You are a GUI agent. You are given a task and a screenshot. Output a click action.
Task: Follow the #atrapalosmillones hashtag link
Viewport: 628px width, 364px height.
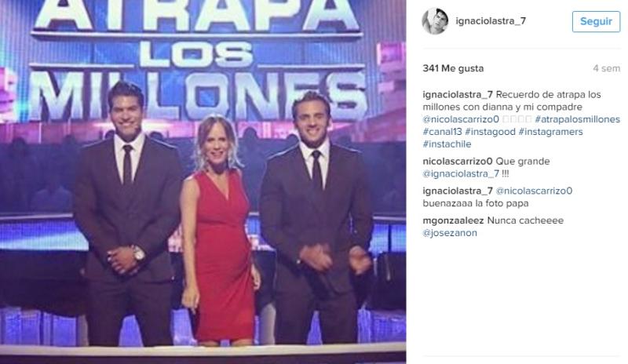(577, 119)
